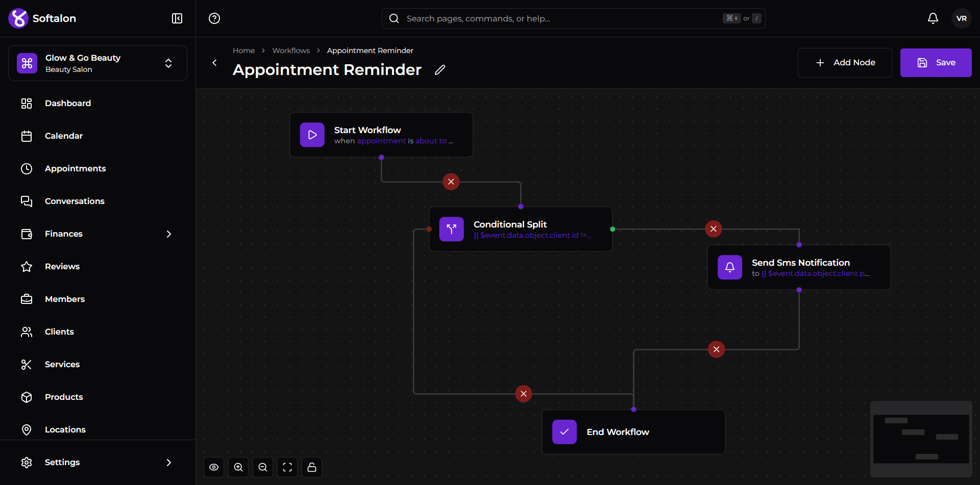
Task: Fit the workflow view to screen
Action: 287,467
